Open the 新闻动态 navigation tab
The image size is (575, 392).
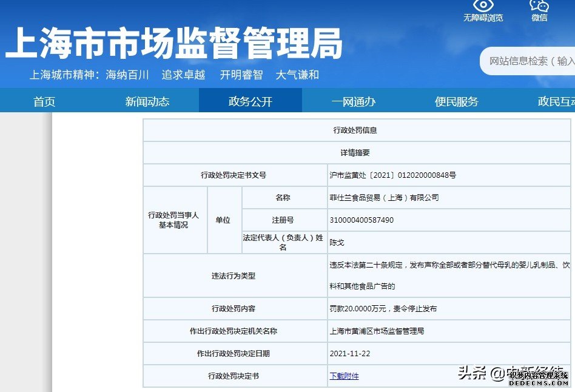[x=147, y=101]
